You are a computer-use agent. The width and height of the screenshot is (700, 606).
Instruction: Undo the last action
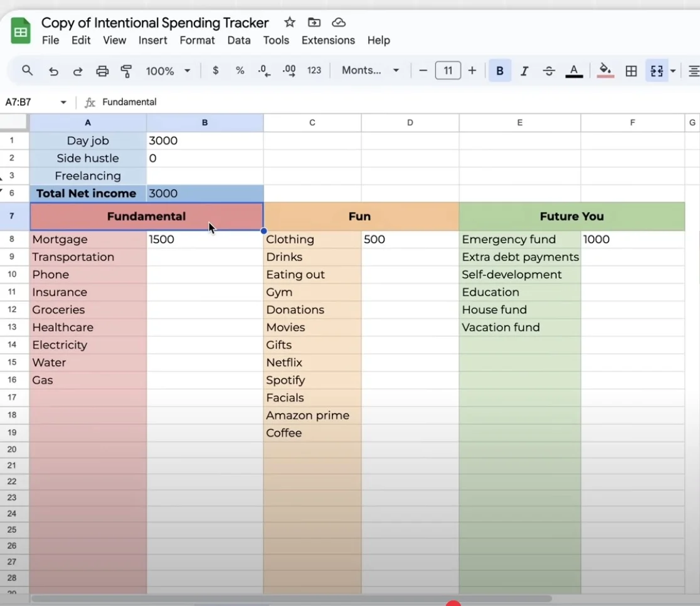click(53, 70)
